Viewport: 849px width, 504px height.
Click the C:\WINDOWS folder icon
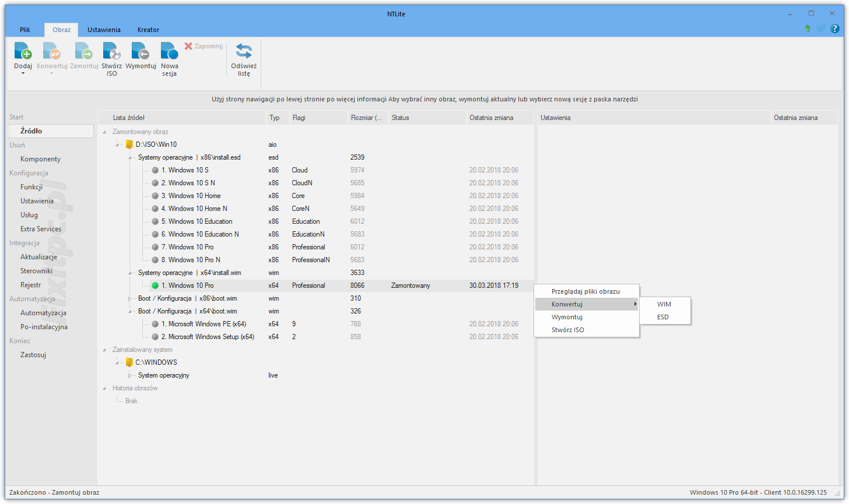129,362
